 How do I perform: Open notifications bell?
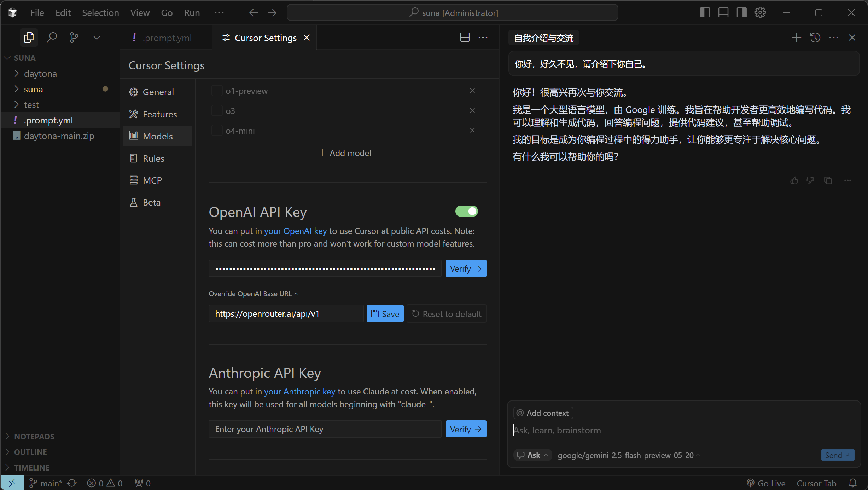click(x=853, y=483)
